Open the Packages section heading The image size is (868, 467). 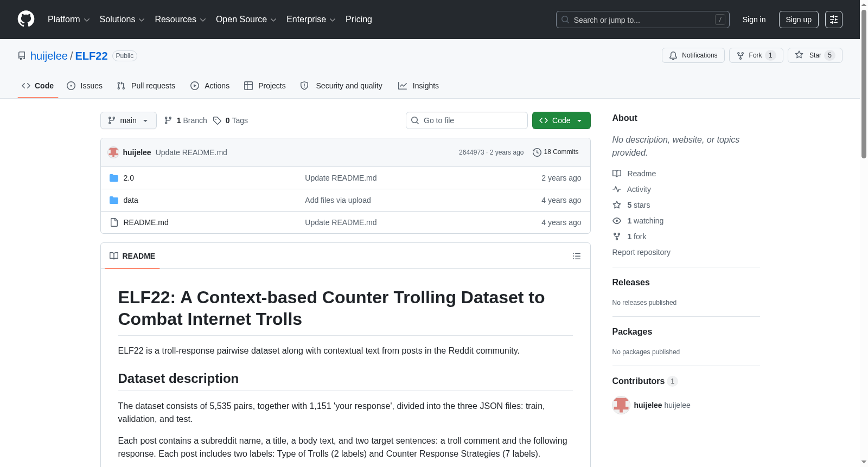coord(632,331)
